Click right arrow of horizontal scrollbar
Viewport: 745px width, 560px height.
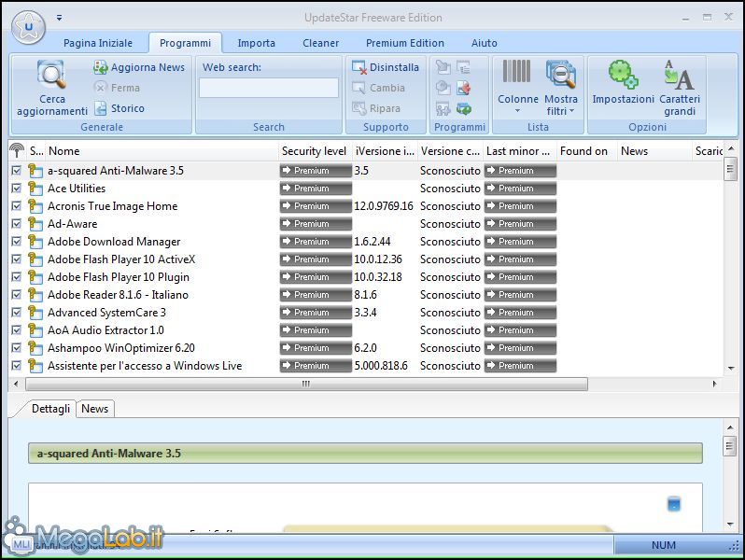[714, 384]
